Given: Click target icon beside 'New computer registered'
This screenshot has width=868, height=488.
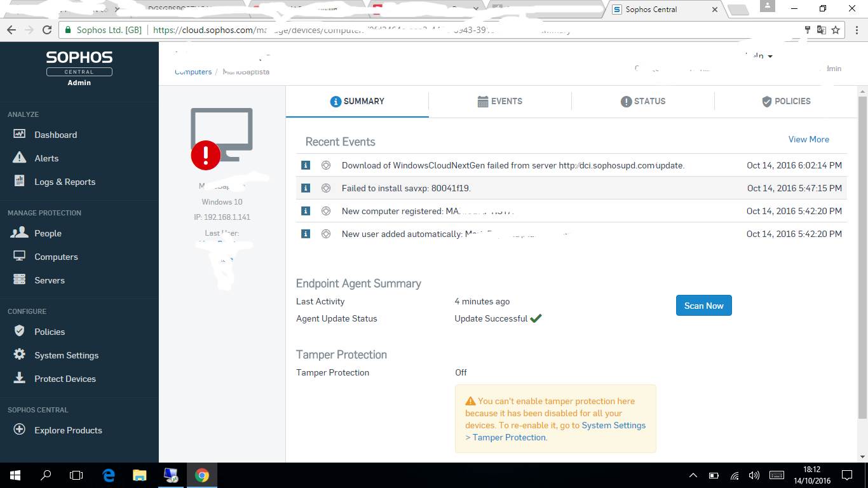Looking at the screenshot, I should click(326, 211).
